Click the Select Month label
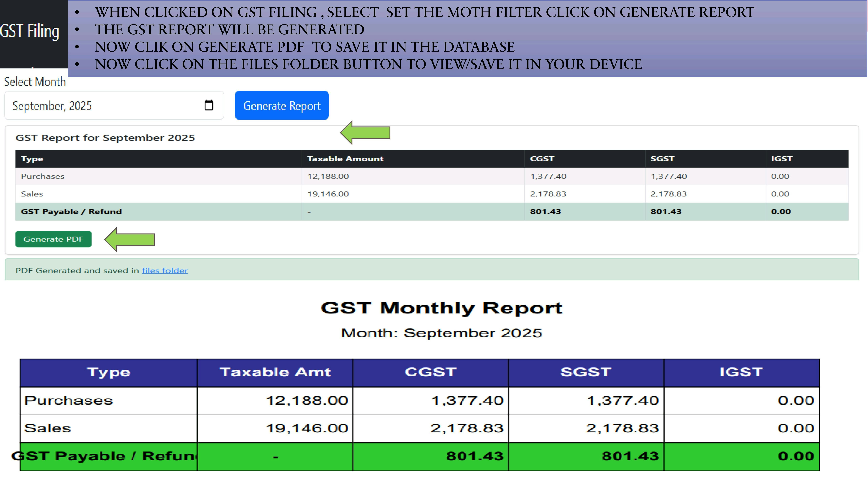868x488 pixels. coord(35,82)
